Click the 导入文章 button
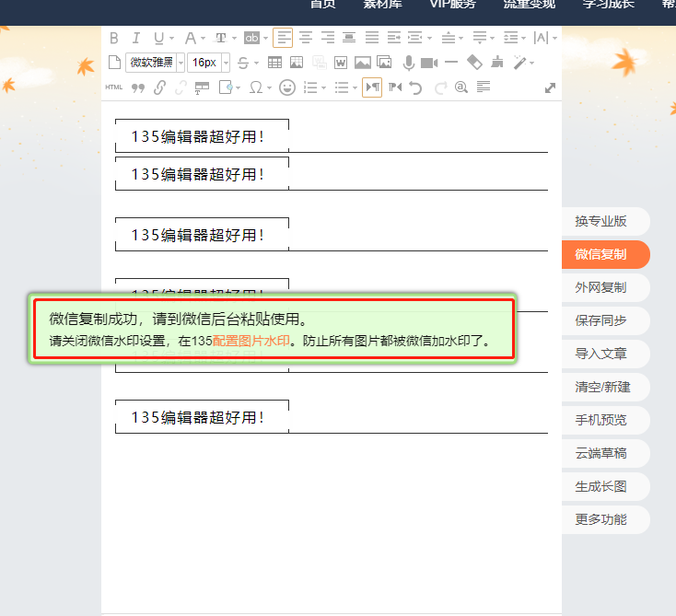 [x=606, y=354]
